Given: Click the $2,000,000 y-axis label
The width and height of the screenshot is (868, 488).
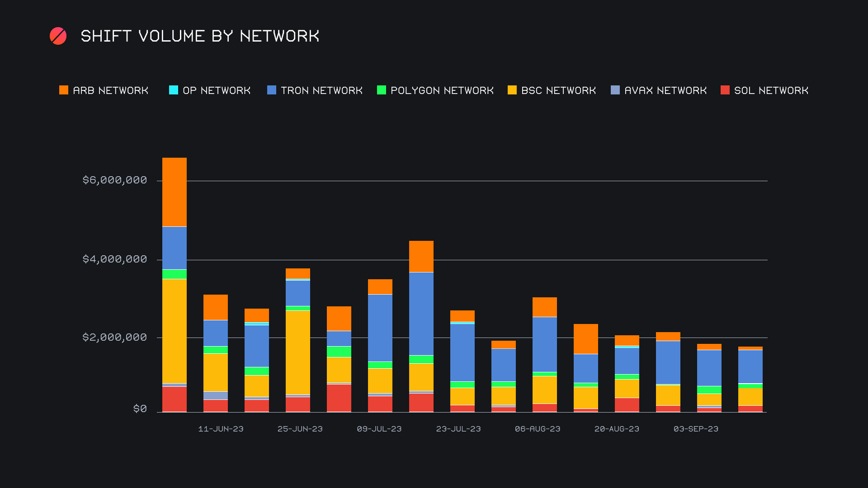Looking at the screenshot, I should point(115,337).
